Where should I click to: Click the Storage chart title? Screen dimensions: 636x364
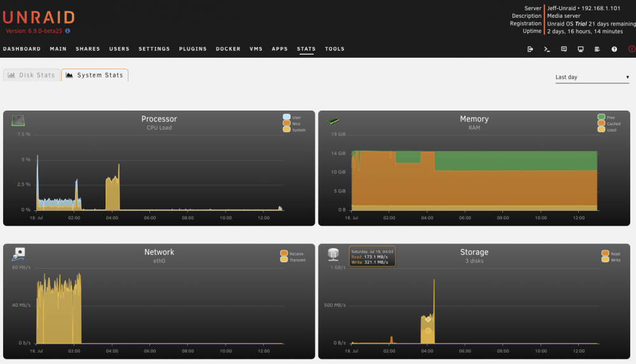coord(474,252)
